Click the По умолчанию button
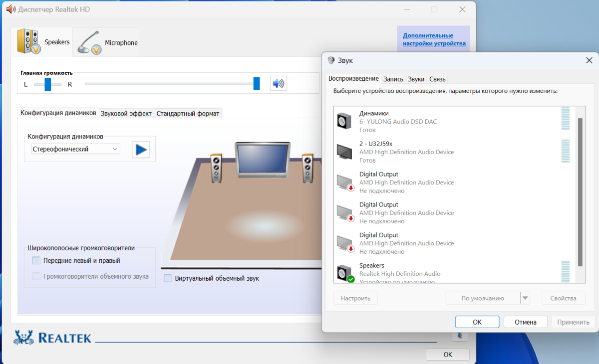This screenshot has width=599, height=364. click(x=483, y=298)
